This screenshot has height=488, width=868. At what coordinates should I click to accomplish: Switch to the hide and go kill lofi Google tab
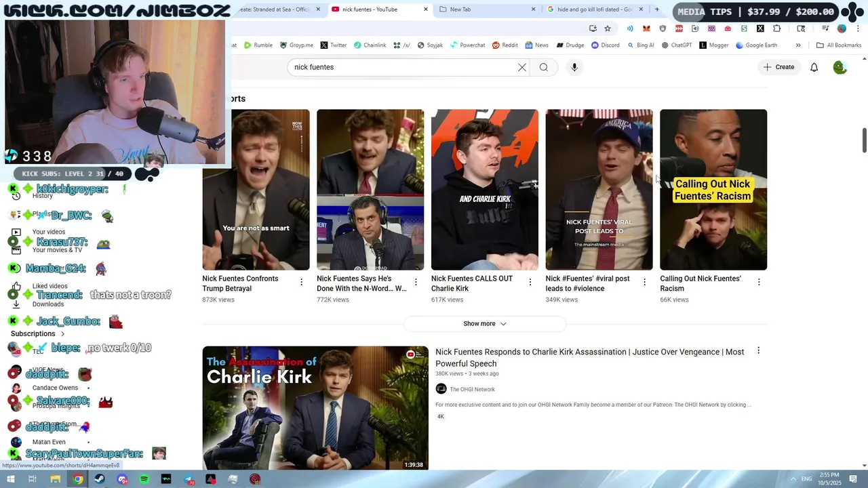pos(589,9)
